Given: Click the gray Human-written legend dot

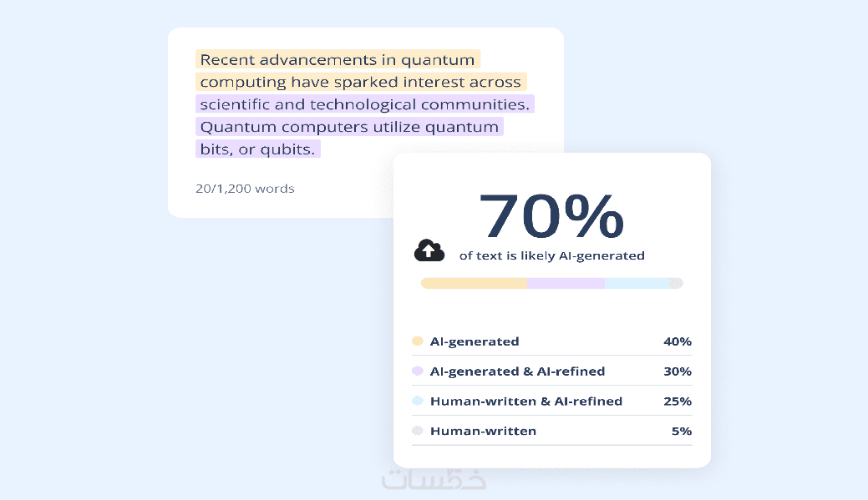Looking at the screenshot, I should tap(418, 432).
